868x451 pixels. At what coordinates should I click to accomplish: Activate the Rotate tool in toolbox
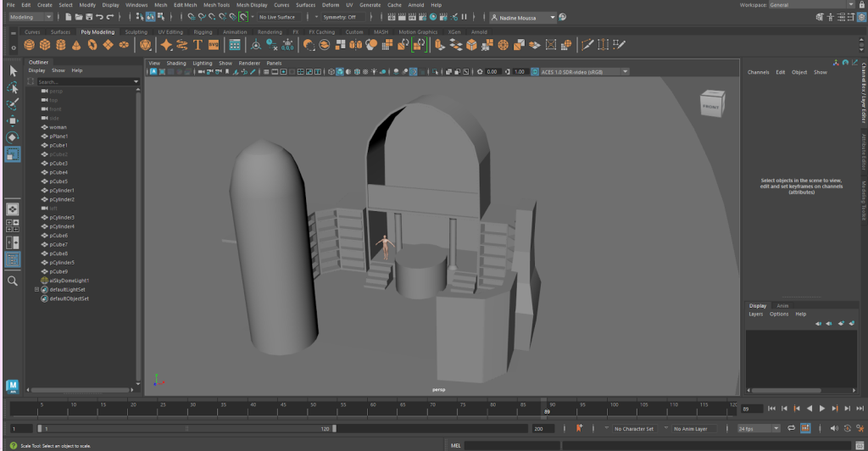pyautogui.click(x=13, y=137)
